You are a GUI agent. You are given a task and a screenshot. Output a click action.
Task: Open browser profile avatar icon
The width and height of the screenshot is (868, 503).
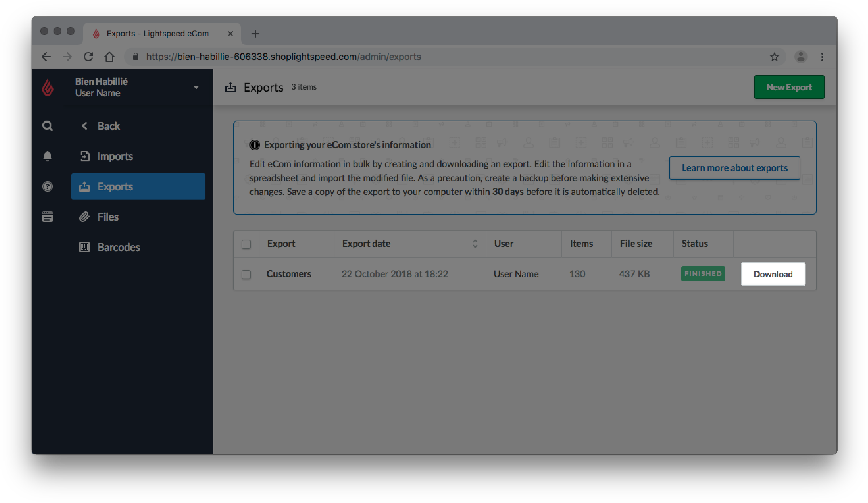(x=801, y=57)
